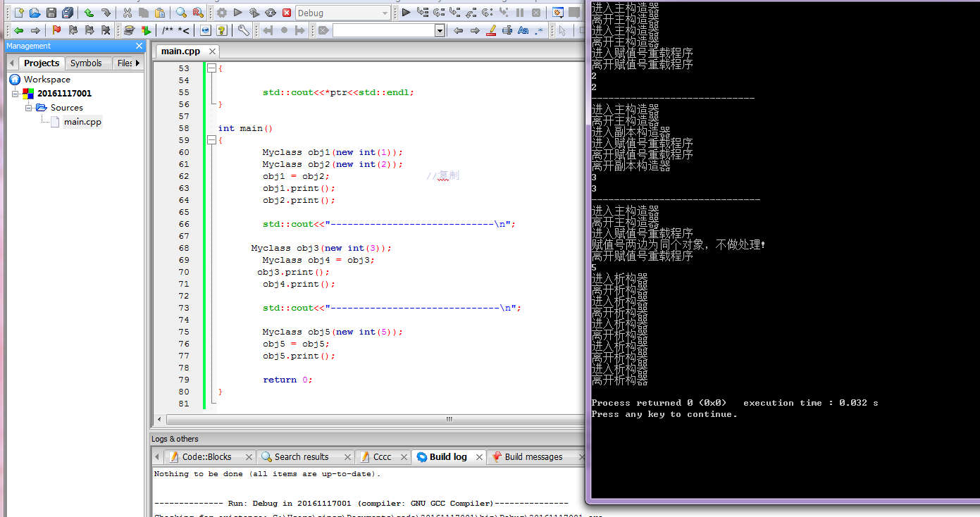Image resolution: width=980 pixels, height=517 pixels.
Task: Toggle regular expression search option
Action: click(540, 30)
